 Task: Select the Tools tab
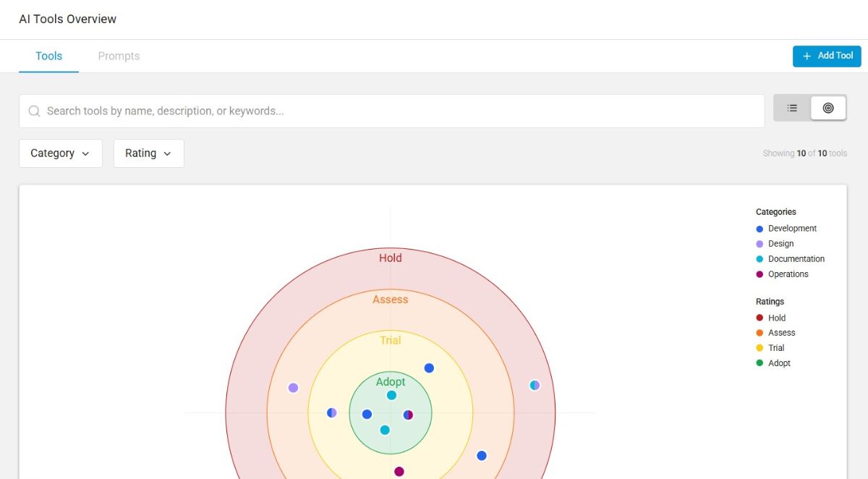48,56
